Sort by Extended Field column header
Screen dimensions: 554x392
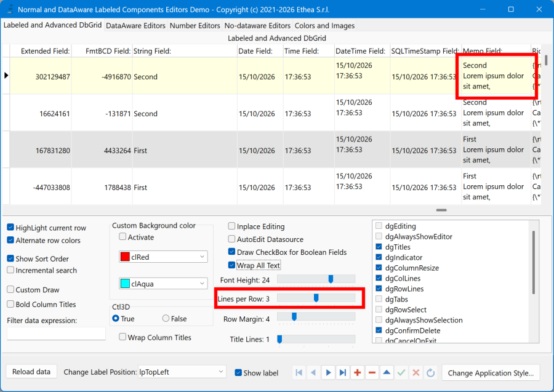[x=41, y=51]
